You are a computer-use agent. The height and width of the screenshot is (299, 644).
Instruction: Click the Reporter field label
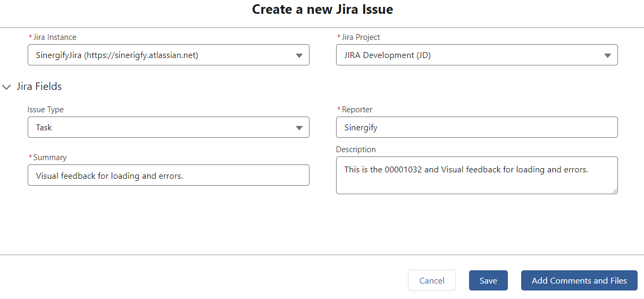357,110
